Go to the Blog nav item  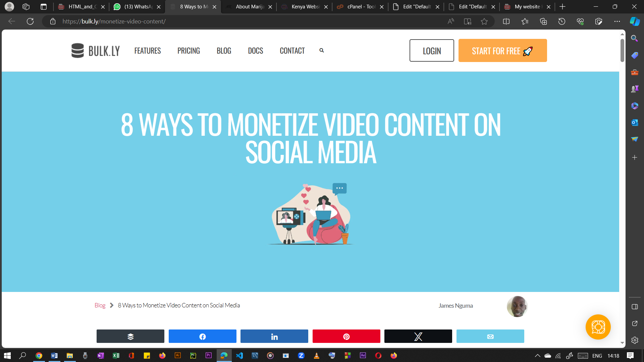[224, 51]
